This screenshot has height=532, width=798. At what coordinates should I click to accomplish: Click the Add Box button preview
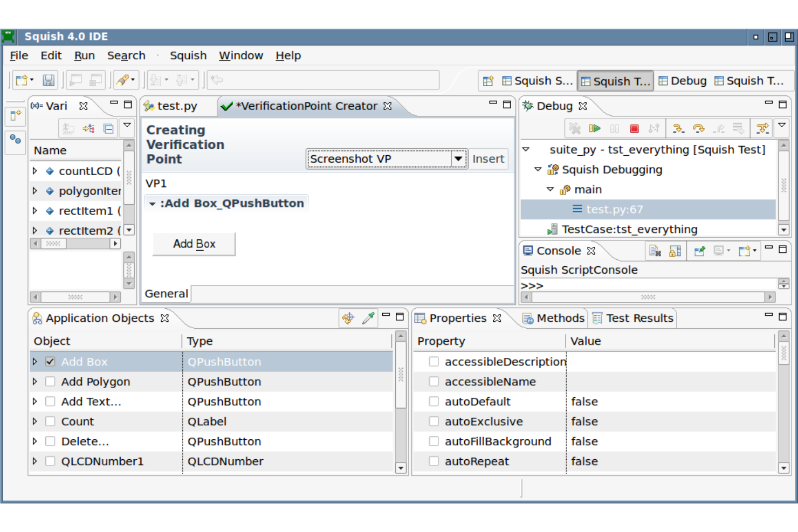click(x=194, y=244)
